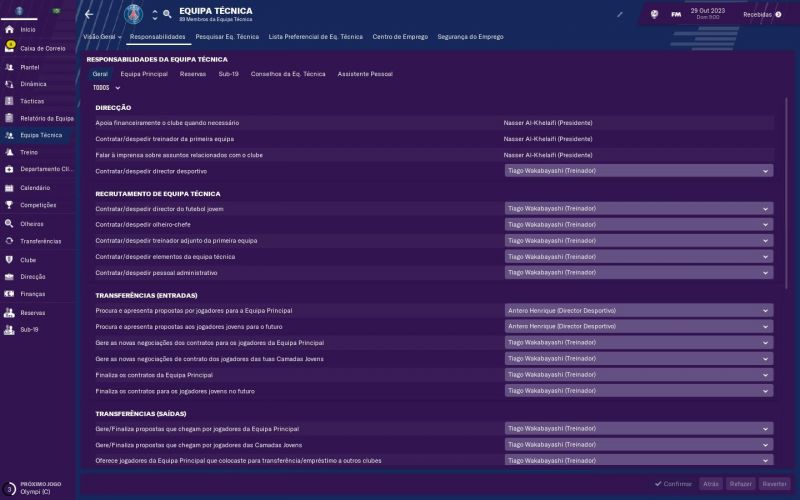The width and height of the screenshot is (800, 500).
Task: Open dropdown for Finaliza os contratos da Equipa Principal
Action: [638, 375]
